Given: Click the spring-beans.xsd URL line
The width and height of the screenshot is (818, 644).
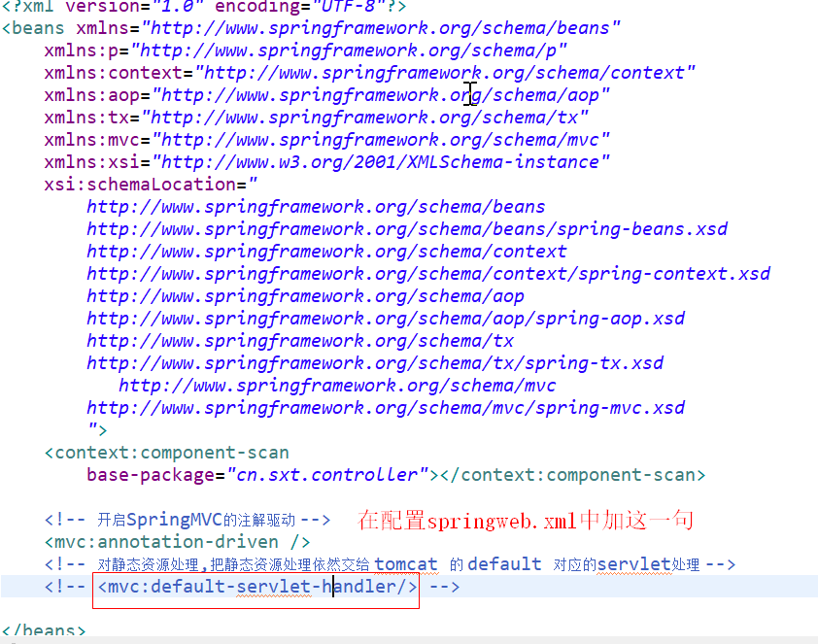Looking at the screenshot, I should pos(407,229).
